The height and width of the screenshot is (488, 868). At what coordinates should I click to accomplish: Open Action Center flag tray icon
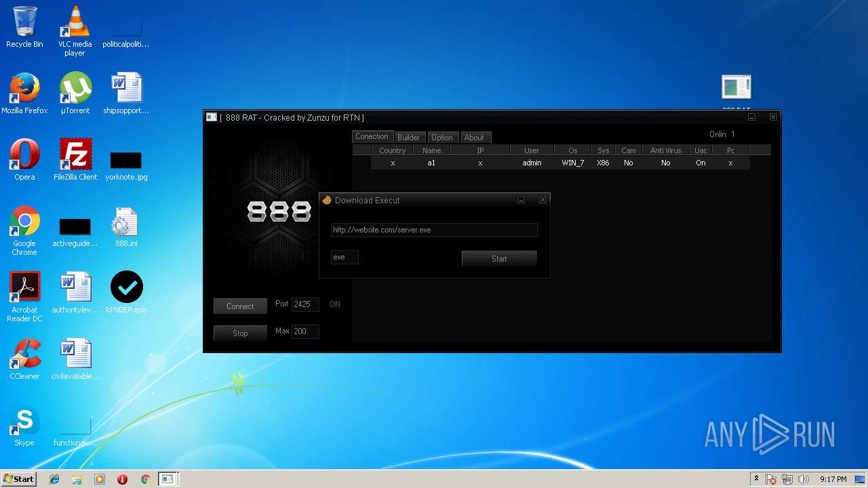point(772,479)
